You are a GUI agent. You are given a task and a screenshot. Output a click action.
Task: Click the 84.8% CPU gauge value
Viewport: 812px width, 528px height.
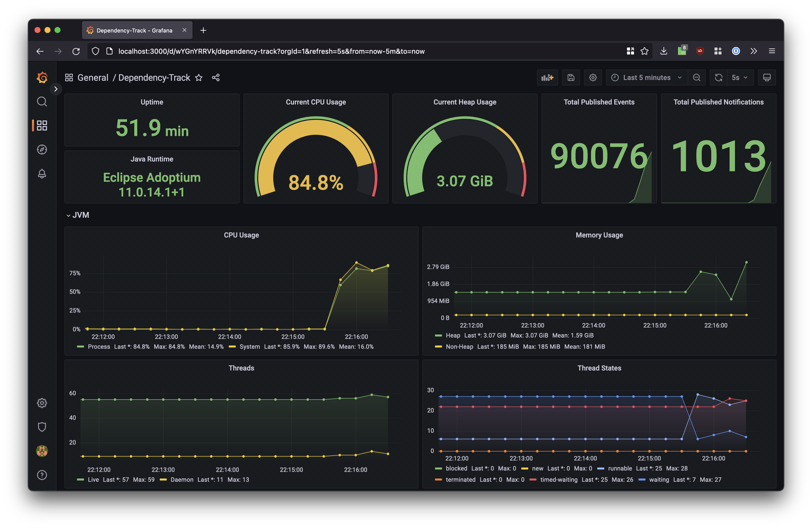(315, 182)
